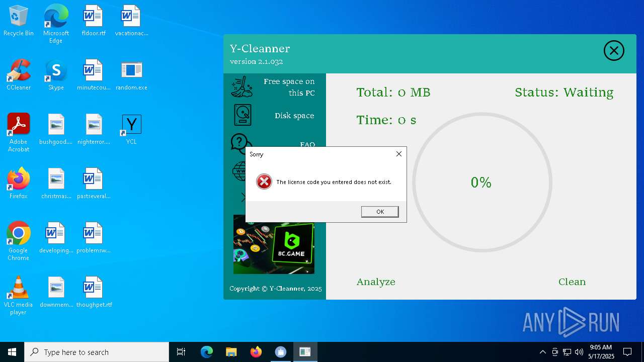Viewport: 644px width, 362px height.
Task: Open File Explorer from the taskbar
Action: coord(231,352)
